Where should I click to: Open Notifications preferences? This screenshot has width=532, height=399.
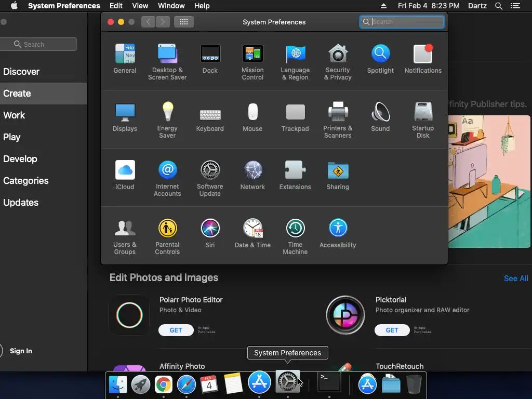pyautogui.click(x=423, y=58)
